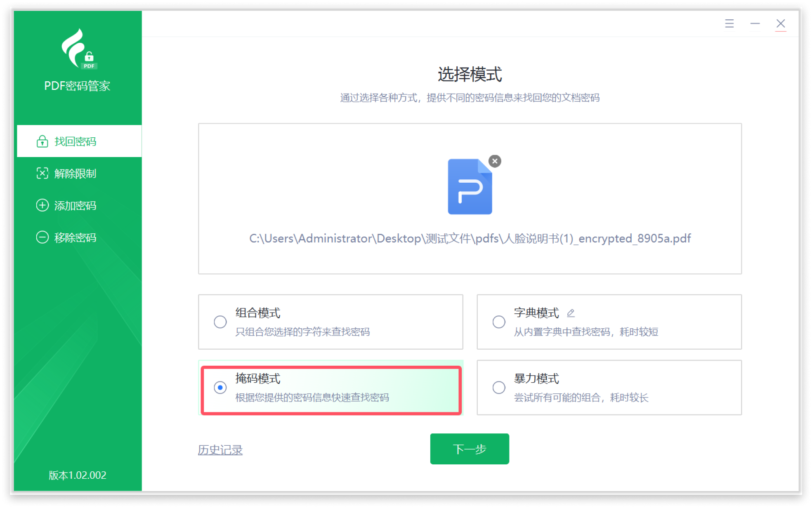The width and height of the screenshot is (812, 508).
Task: Go to the 添加密码 sidebar tab
Action: pos(79,205)
